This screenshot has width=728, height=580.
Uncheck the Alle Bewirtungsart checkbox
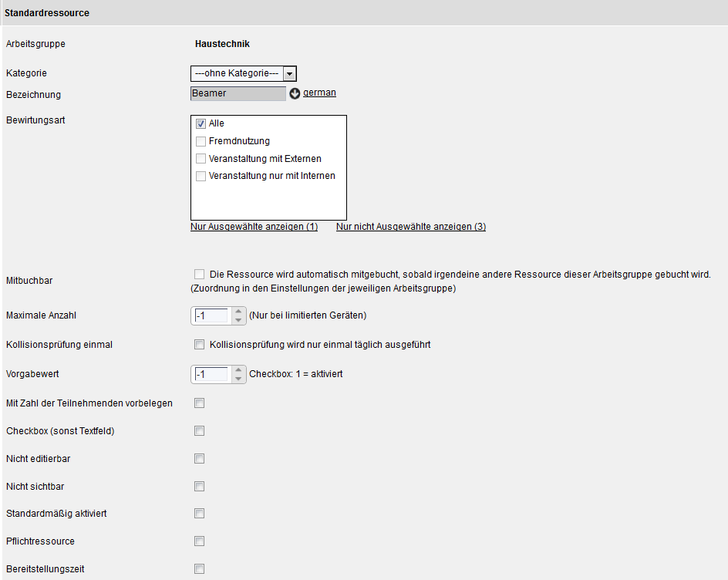pyautogui.click(x=201, y=123)
